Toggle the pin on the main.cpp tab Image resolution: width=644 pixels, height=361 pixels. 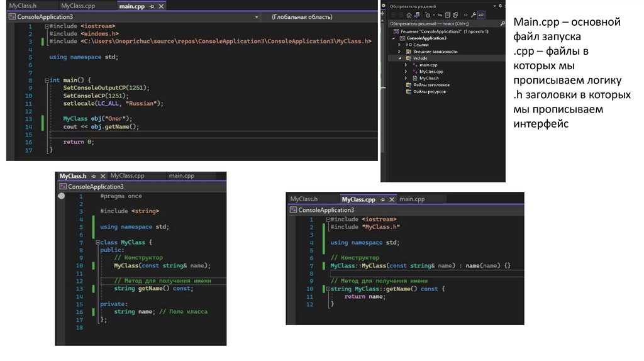click(152, 6)
